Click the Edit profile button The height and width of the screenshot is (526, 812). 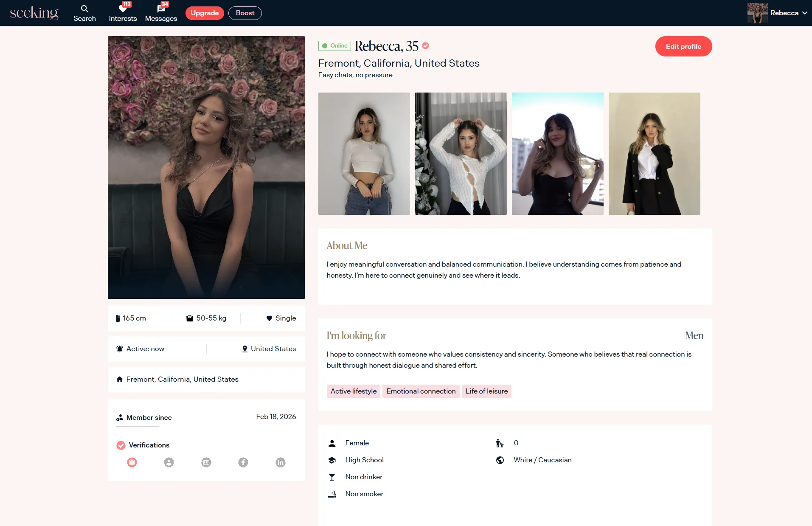(683, 46)
